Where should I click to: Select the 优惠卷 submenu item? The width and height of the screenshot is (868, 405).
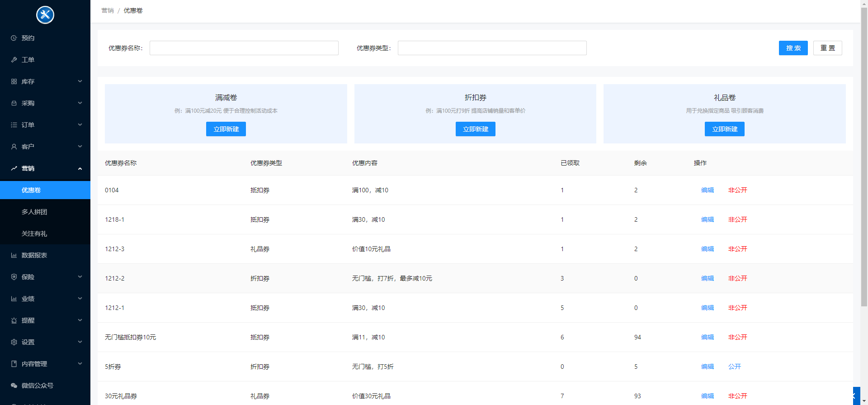point(45,190)
